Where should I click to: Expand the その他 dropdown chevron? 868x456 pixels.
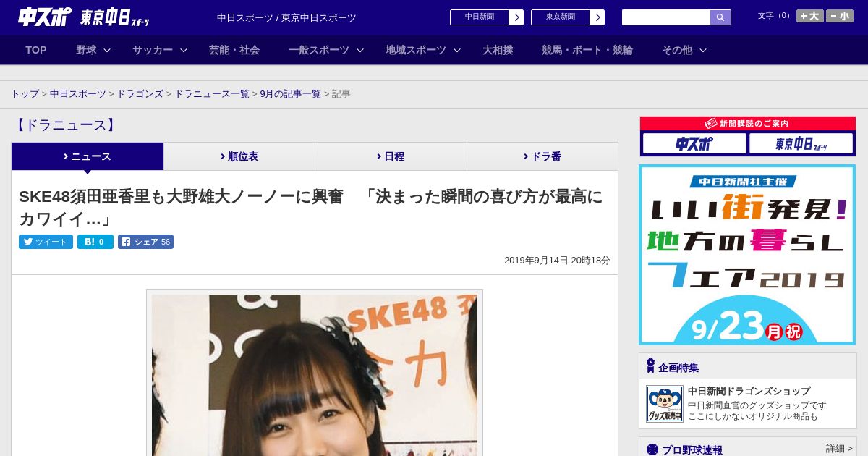[703, 50]
